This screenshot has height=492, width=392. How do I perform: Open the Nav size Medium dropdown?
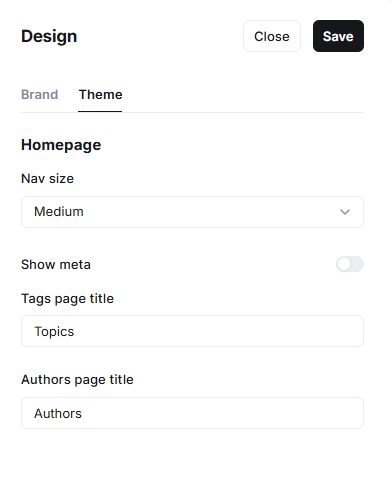(192, 212)
